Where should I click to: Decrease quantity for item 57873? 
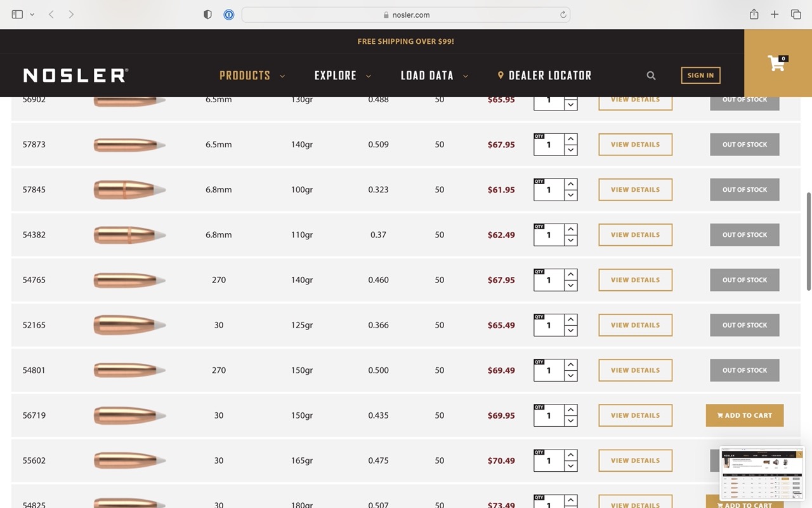coord(571,150)
